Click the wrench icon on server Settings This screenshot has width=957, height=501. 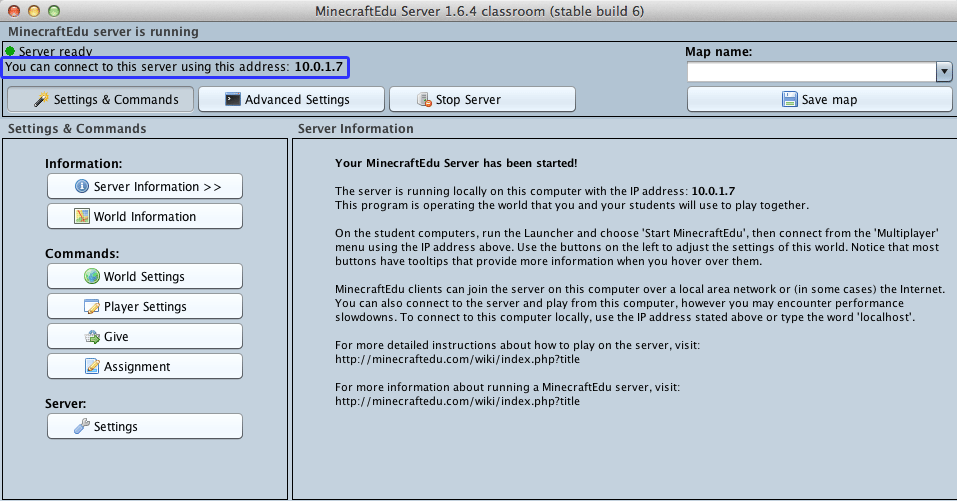coord(82,426)
